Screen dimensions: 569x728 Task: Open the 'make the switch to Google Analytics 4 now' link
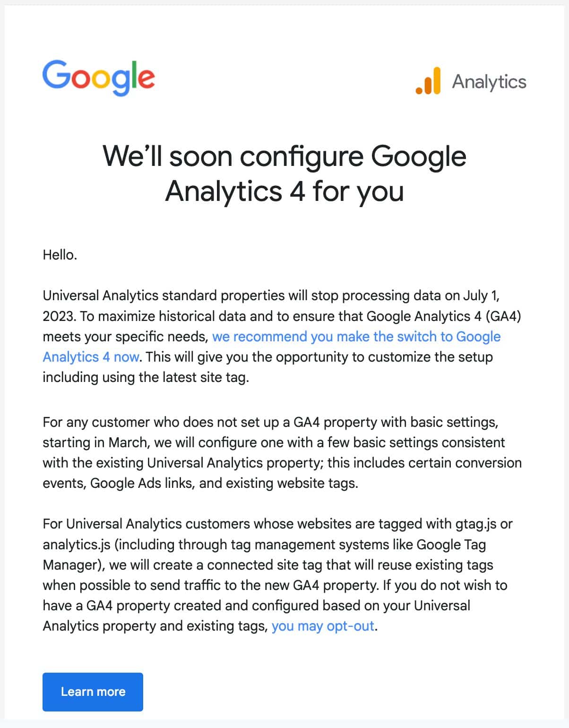coord(356,337)
